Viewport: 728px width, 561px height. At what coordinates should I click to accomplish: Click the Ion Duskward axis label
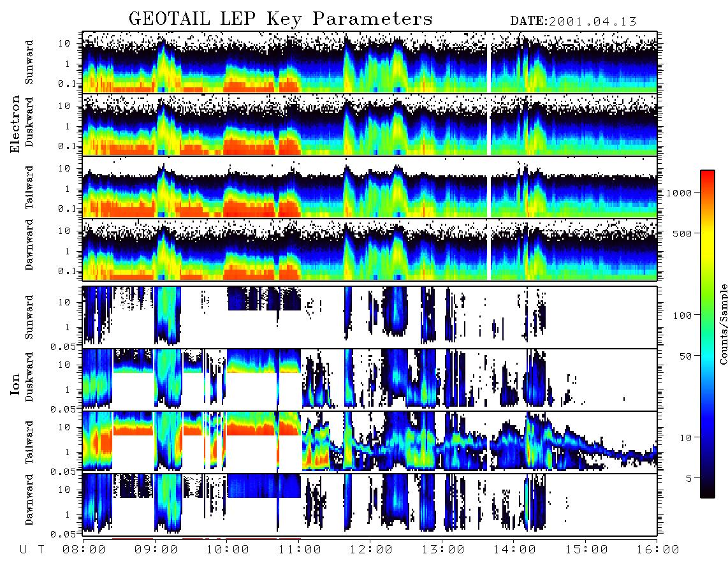point(29,377)
